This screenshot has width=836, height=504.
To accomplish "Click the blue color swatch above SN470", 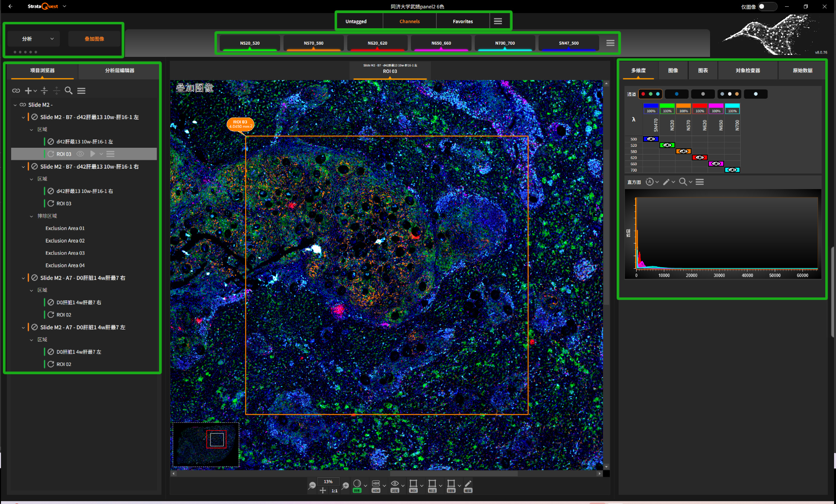I will click(651, 105).
